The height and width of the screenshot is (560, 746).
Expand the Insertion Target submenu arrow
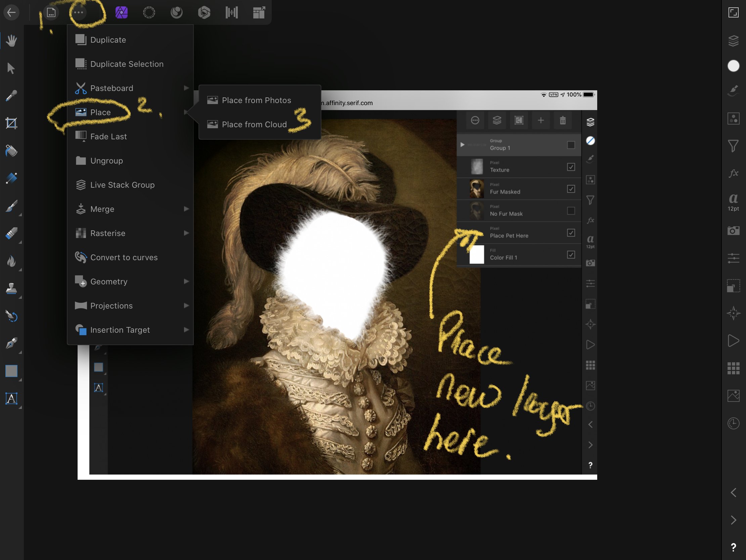coord(186,330)
